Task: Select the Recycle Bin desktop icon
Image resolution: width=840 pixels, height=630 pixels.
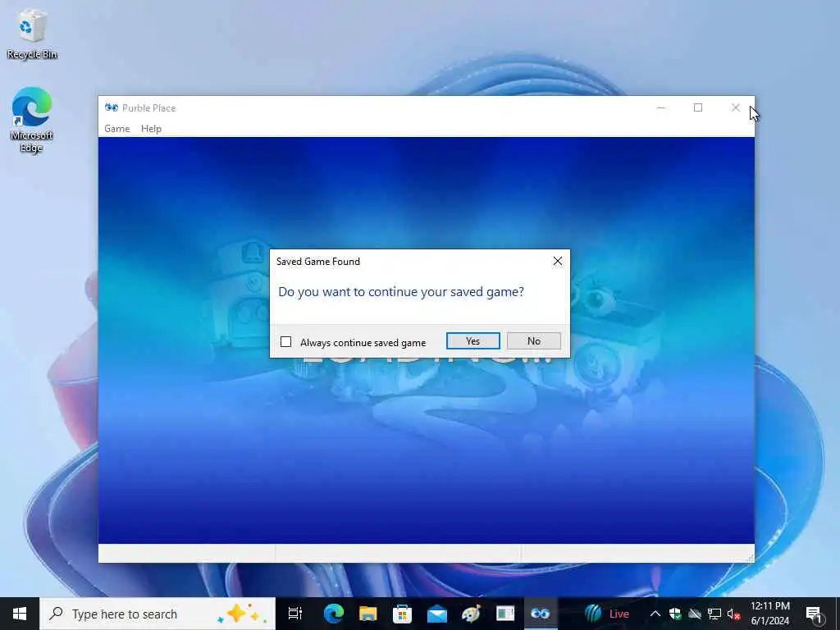Action: 32,34
